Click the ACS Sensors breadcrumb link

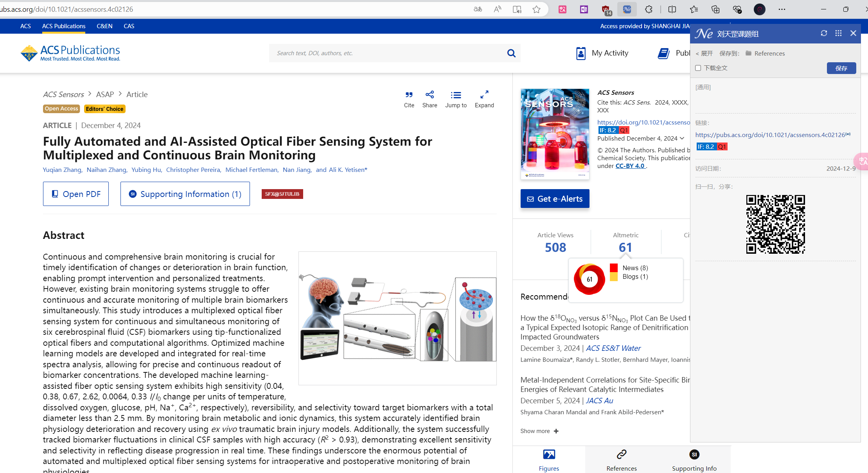63,94
